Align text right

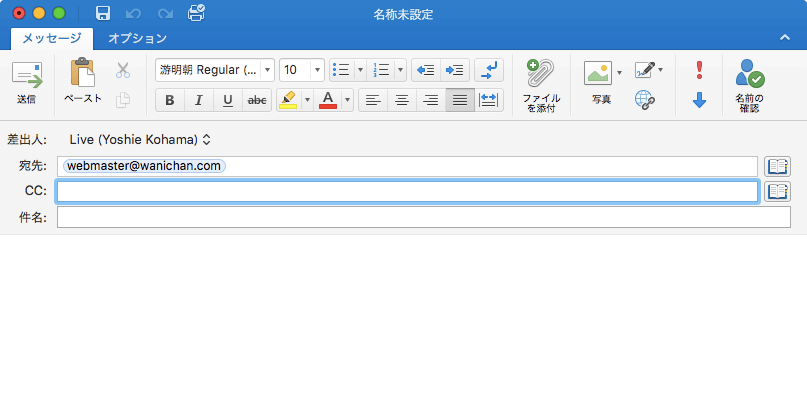point(431,100)
